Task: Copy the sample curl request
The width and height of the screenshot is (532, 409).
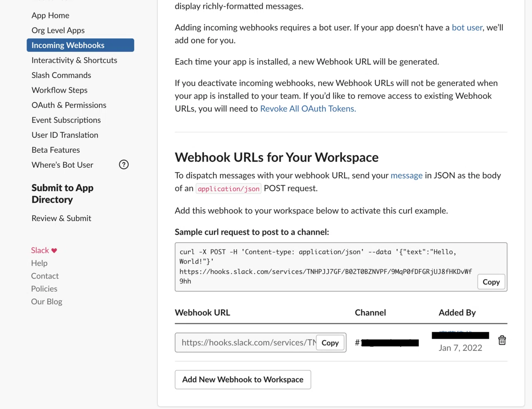Action: (x=491, y=282)
